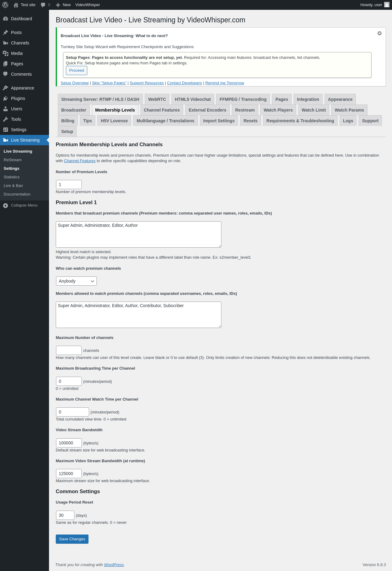Click the plus New content icon
The height and width of the screenshot is (571, 392).
(58, 5)
